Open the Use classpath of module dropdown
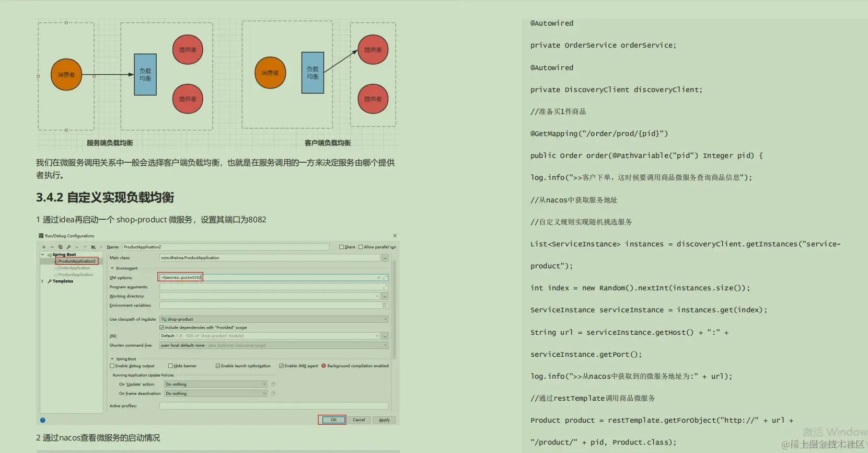 [274, 319]
